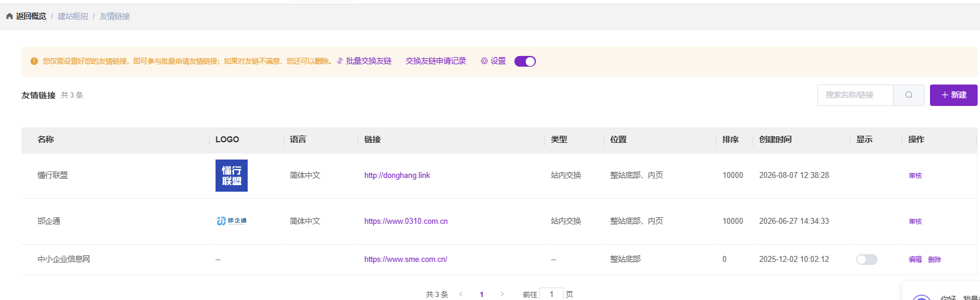Click the 友情链接 breadcrumb item

click(x=115, y=17)
